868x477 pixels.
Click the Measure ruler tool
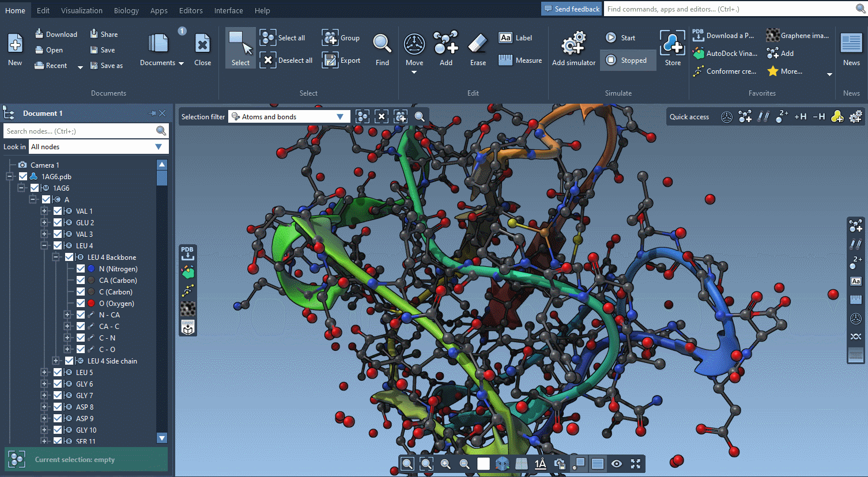(x=520, y=60)
